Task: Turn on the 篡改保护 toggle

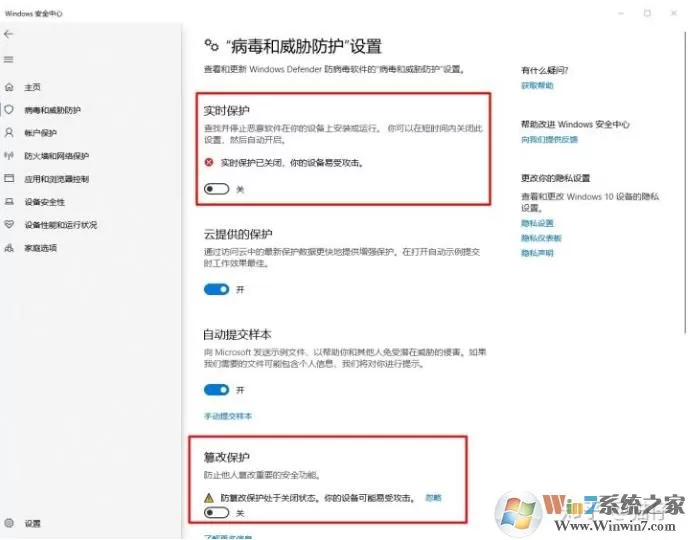Action: tap(216, 513)
